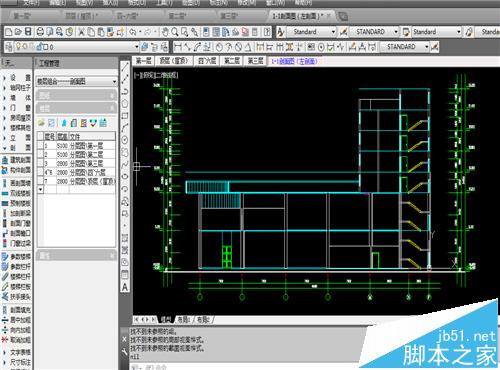Select the Line draw tool
This screenshot has height=370, width=500.
click(x=125, y=66)
